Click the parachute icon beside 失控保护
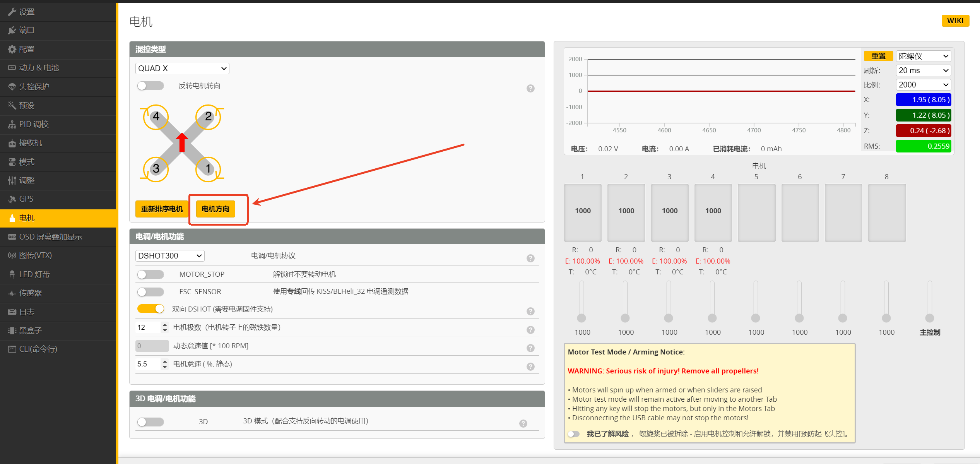This screenshot has height=464, width=980. [x=12, y=87]
